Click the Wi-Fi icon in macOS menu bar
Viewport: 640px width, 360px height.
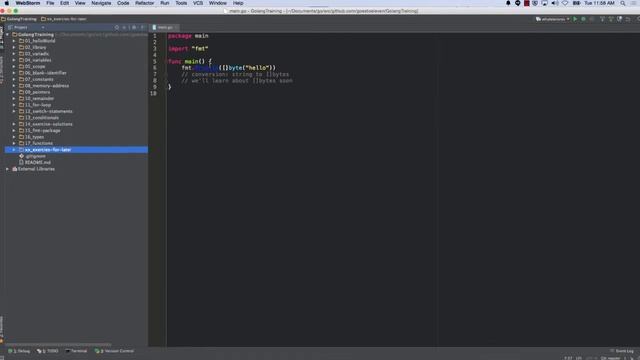click(x=565, y=3)
